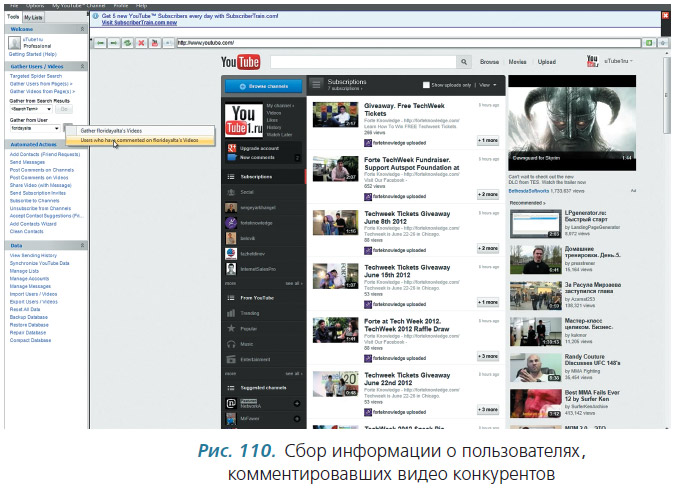Click the profile avatar in Welcome panel
The width and height of the screenshot is (677, 489).
click(x=14, y=43)
